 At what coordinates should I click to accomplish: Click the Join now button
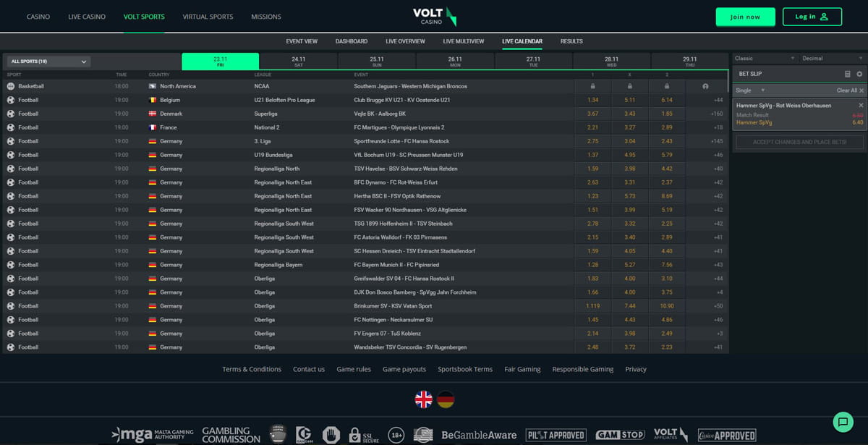tap(745, 17)
